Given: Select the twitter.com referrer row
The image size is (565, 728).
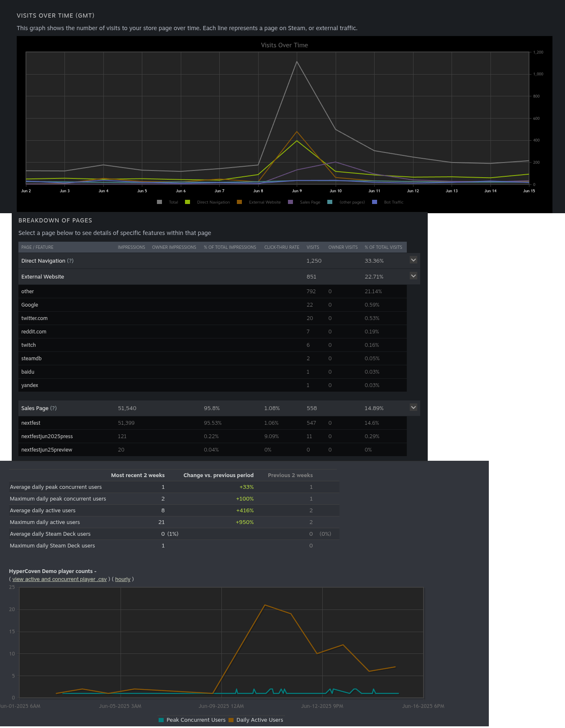Looking at the screenshot, I should (x=213, y=318).
